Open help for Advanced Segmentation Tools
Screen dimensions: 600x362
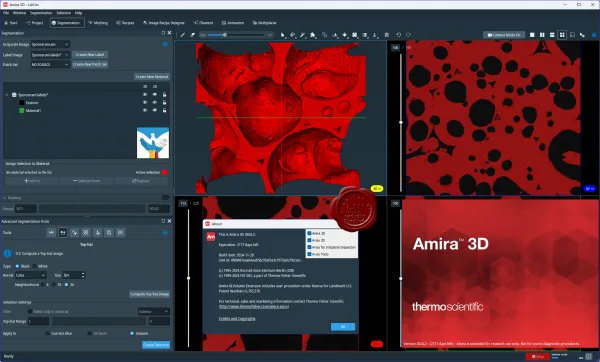pyautogui.click(x=165, y=232)
